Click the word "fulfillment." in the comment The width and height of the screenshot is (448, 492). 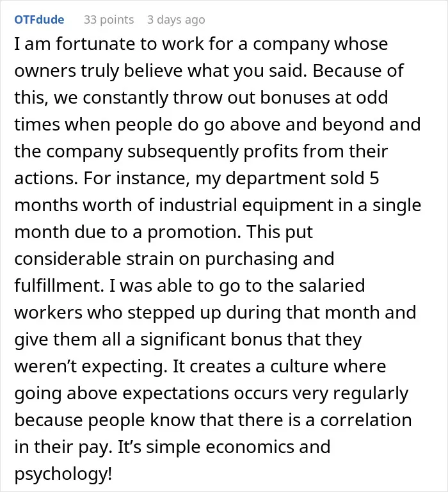tap(59, 286)
